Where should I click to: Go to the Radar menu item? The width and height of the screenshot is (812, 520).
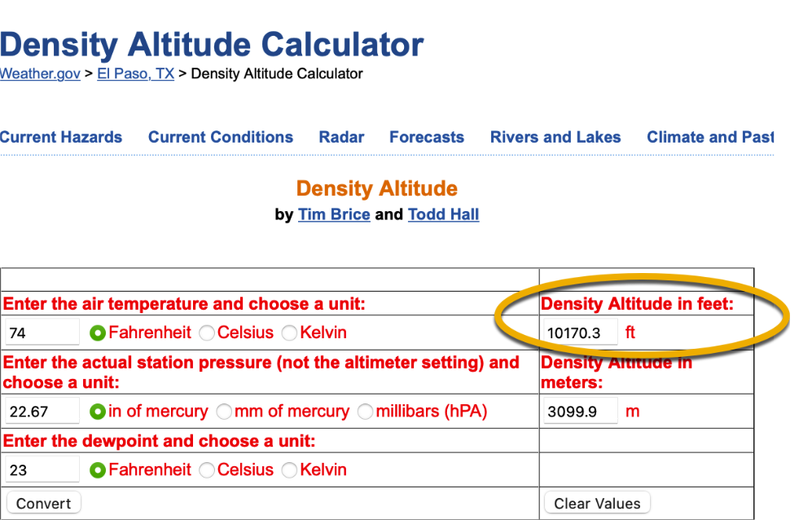341,137
